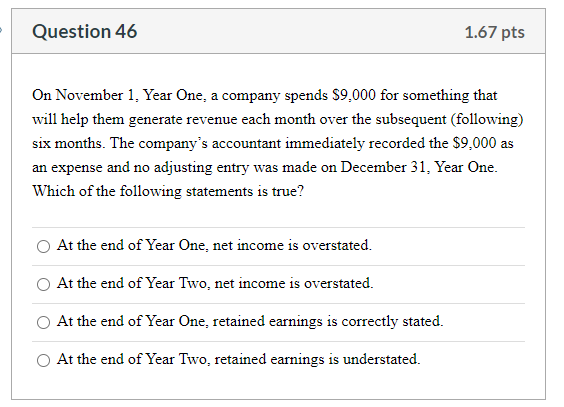The height and width of the screenshot is (407, 564).
Task: Click the words 'six months' in the question
Action: pos(68,143)
